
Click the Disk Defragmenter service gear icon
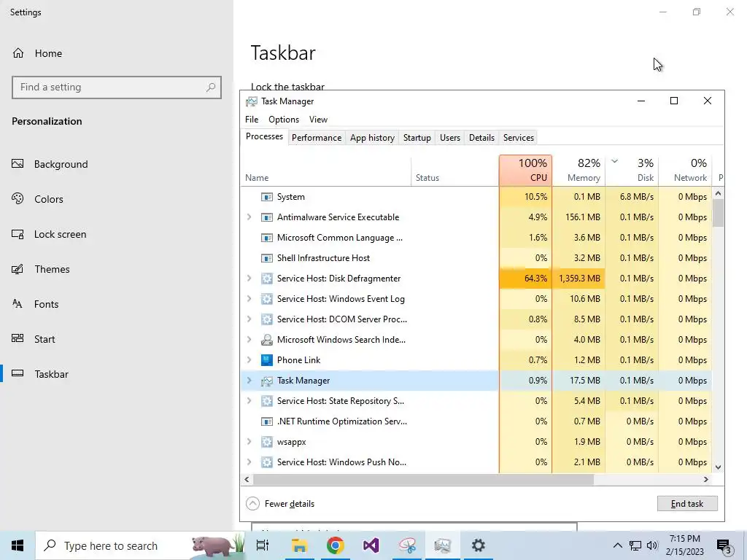pos(267,279)
